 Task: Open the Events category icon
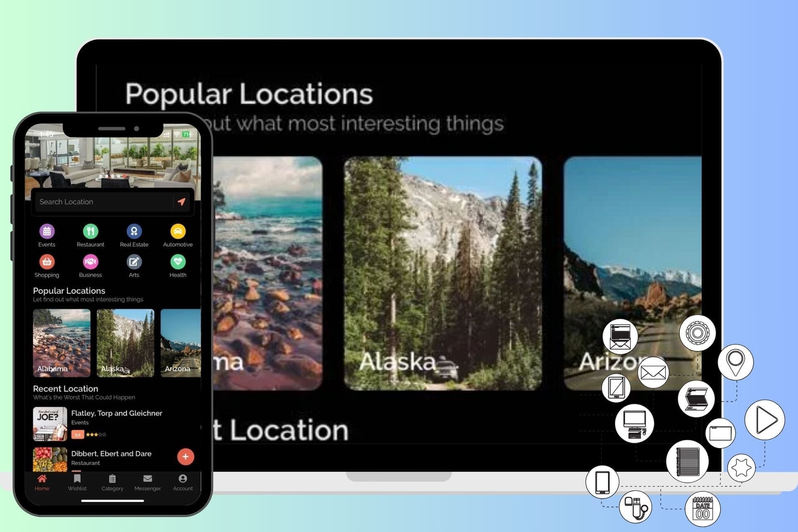click(47, 231)
